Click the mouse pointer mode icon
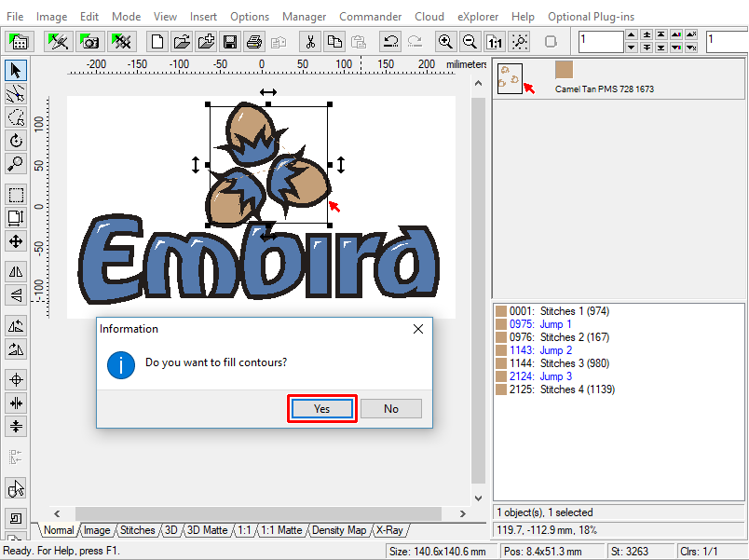The height and width of the screenshot is (560, 749). click(x=16, y=488)
